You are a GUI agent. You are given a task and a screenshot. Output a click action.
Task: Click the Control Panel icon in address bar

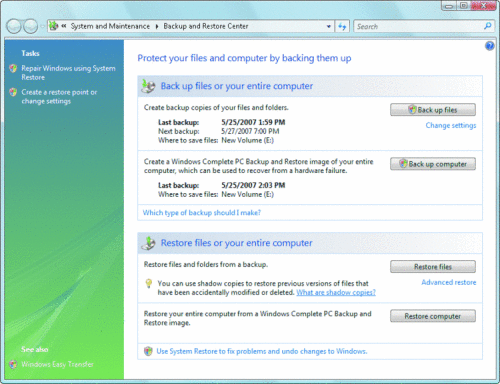[x=54, y=26]
